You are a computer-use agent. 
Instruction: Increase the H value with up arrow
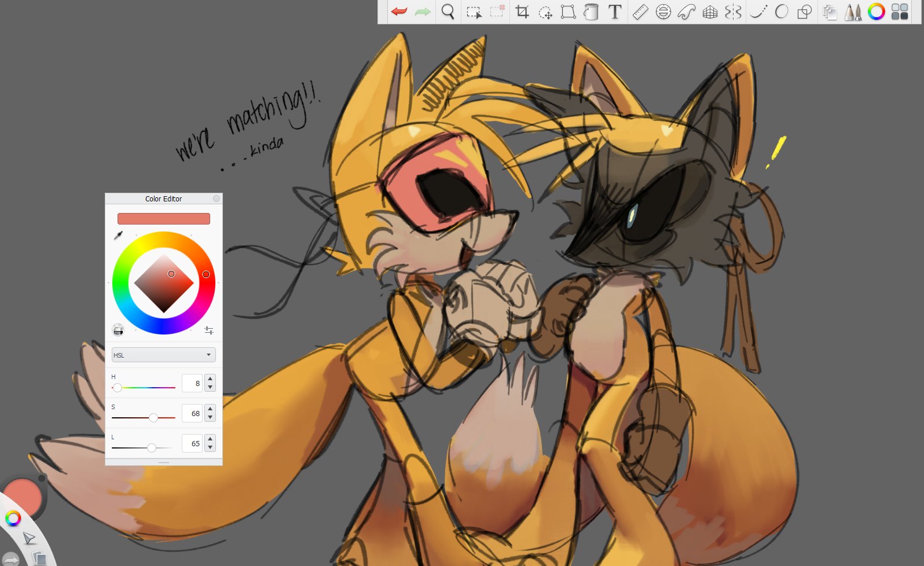(210, 379)
